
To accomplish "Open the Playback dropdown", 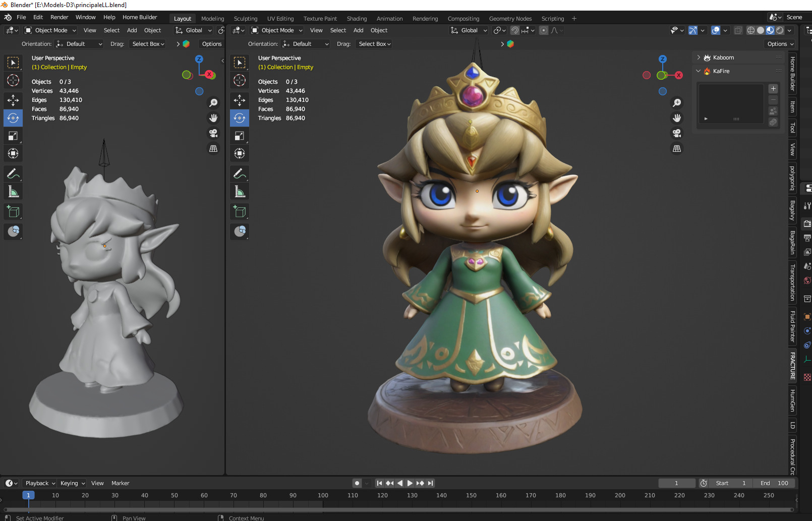I will [40, 483].
